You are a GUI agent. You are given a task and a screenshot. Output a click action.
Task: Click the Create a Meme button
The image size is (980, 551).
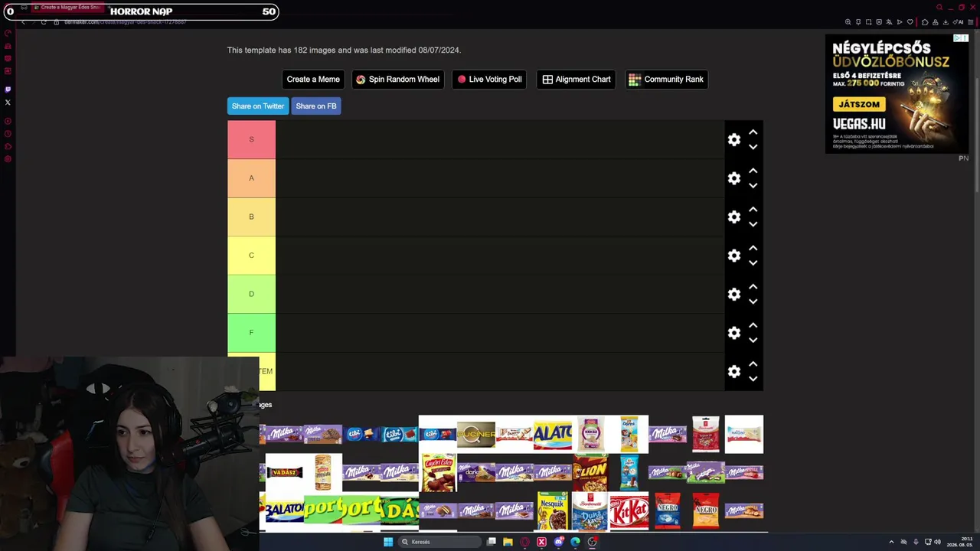click(x=313, y=79)
